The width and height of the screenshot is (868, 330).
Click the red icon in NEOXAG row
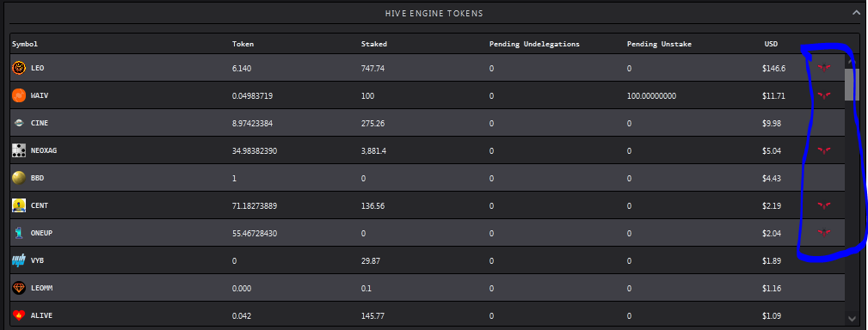tap(824, 150)
